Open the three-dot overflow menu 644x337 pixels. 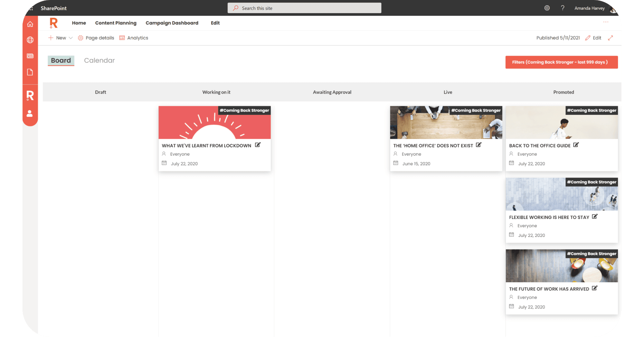(x=606, y=22)
